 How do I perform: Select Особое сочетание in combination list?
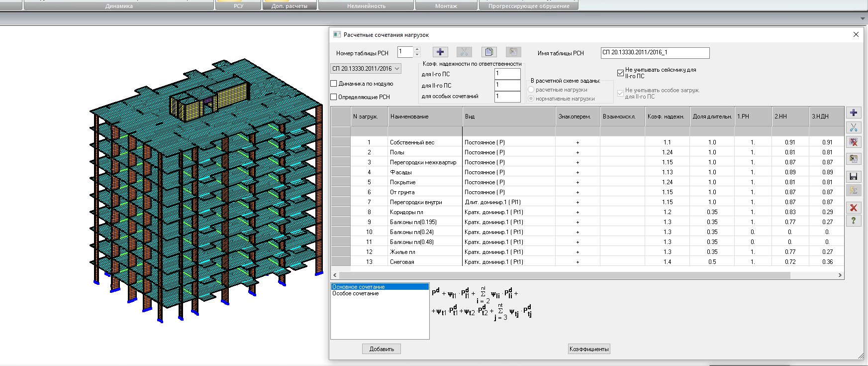(x=380, y=293)
